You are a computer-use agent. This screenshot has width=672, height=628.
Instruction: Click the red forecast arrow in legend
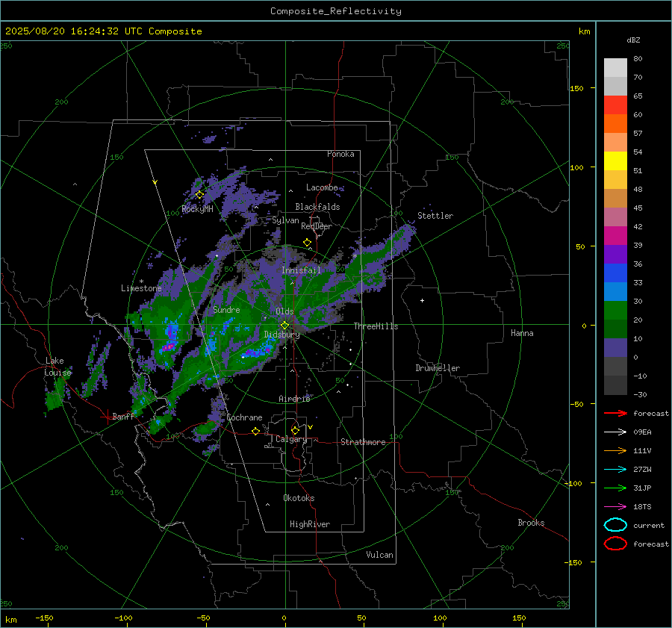click(x=615, y=413)
